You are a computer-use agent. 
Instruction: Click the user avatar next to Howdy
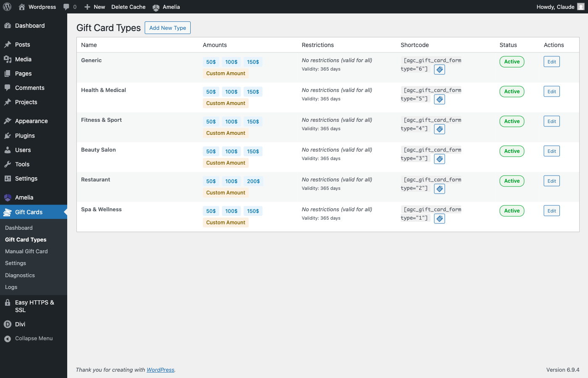[x=580, y=7]
